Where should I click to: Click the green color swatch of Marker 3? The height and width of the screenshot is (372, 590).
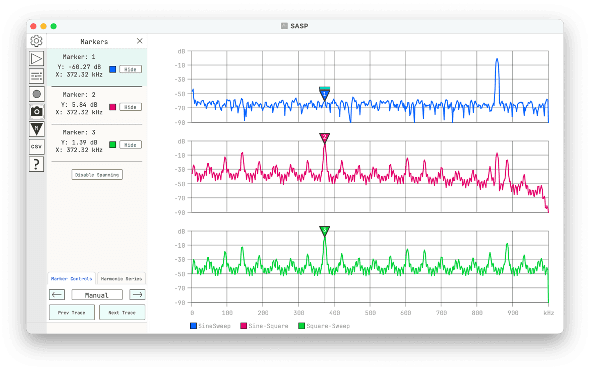coord(113,145)
